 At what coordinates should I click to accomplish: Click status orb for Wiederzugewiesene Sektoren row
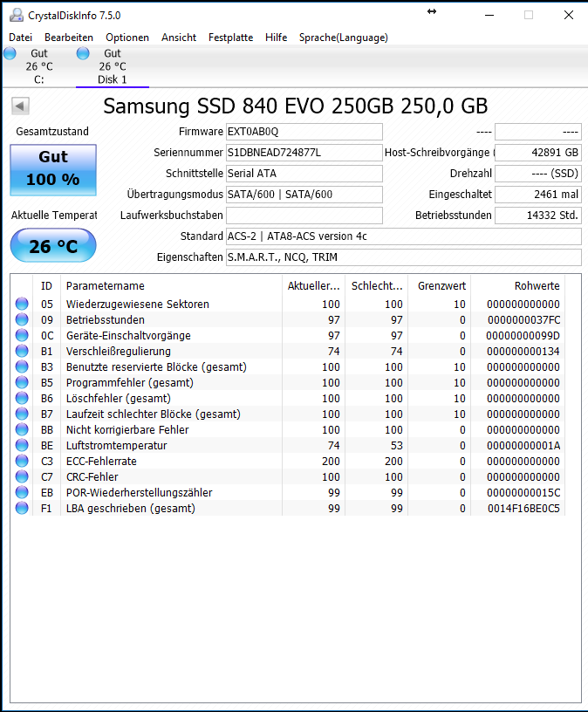[x=21, y=304]
